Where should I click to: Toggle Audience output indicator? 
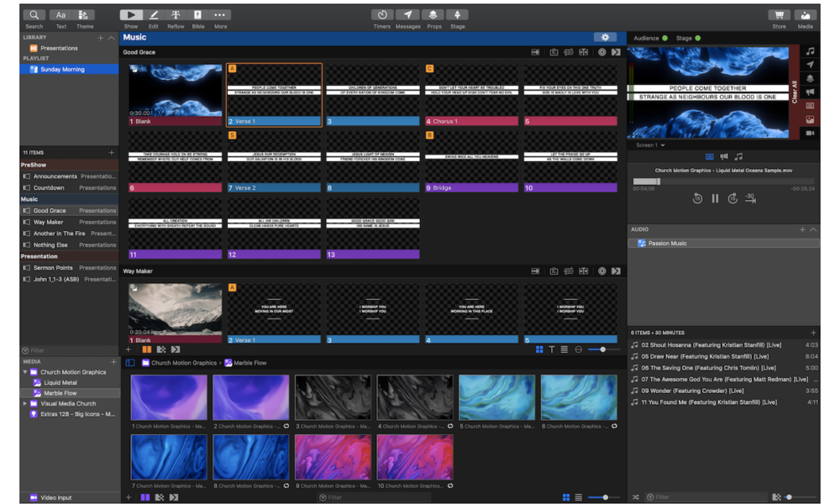click(x=664, y=38)
